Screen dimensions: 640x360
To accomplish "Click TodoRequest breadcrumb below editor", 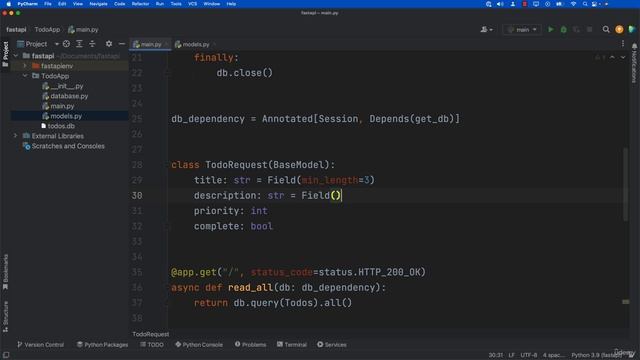I will click(x=151, y=334).
